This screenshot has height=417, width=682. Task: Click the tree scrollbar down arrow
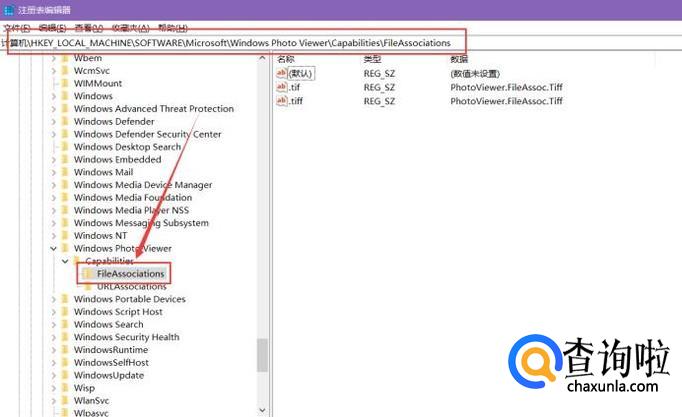pos(262,410)
